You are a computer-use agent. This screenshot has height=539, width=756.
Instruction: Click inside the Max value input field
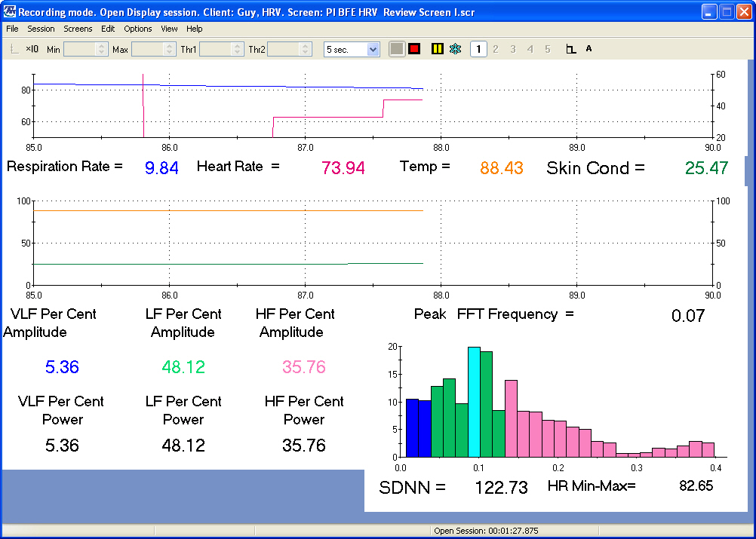tap(147, 49)
